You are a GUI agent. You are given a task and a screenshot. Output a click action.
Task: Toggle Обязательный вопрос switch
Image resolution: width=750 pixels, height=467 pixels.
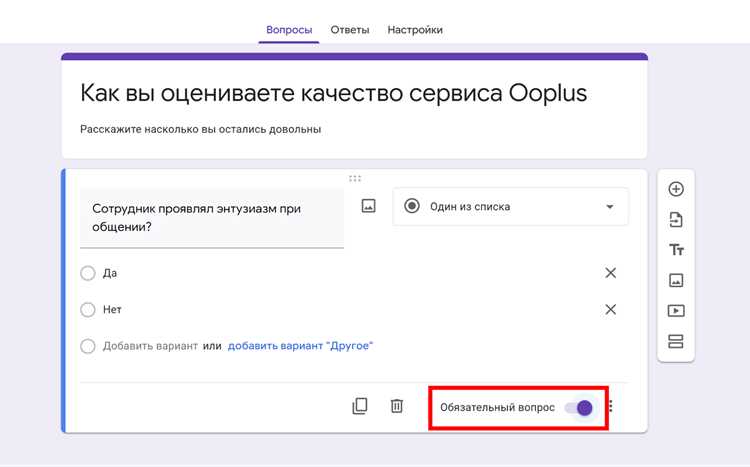click(x=579, y=408)
